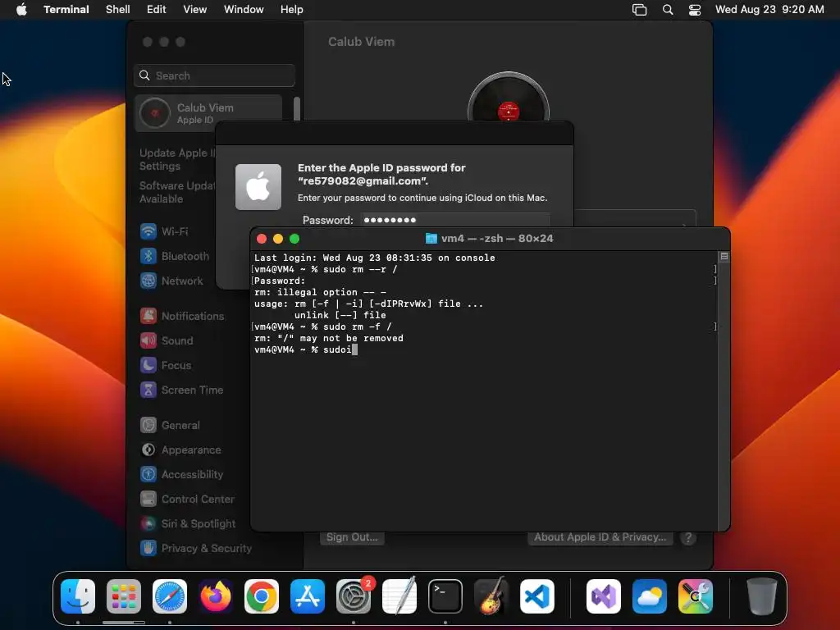Open the Trash in the dock
This screenshot has width=840, height=630.
coord(762,596)
